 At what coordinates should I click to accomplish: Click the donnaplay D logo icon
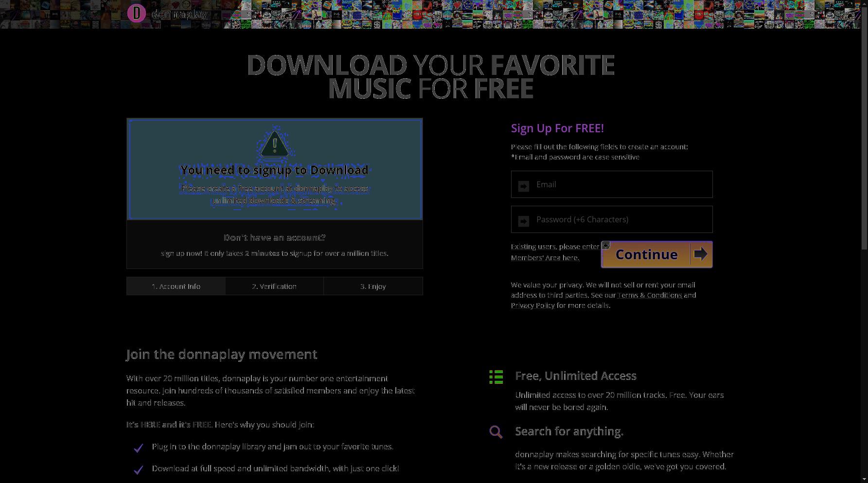coord(137,13)
